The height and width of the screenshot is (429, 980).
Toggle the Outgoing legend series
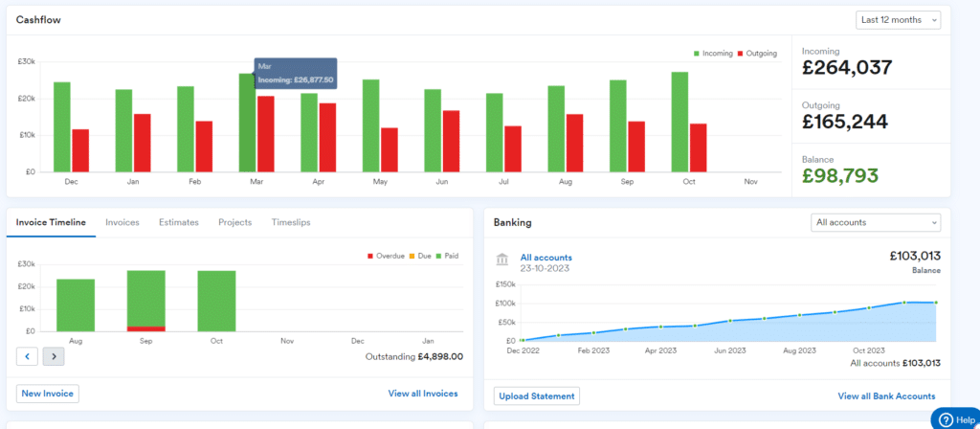(758, 54)
